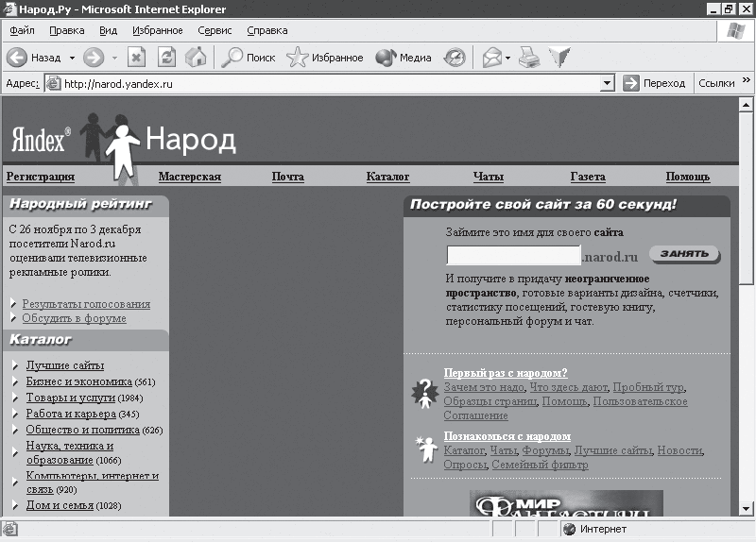Open the Mail envelope toolbar icon
The height and width of the screenshot is (542, 756).
(492, 58)
